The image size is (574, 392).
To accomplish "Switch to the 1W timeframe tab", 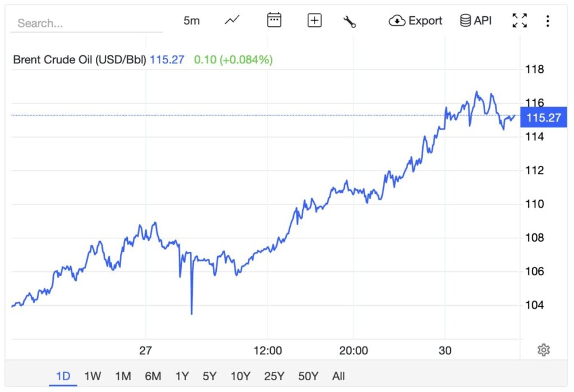I will 93,376.
